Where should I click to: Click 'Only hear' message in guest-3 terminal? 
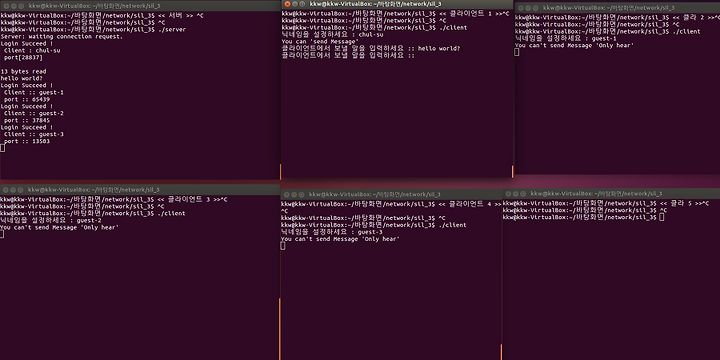pos(340,239)
